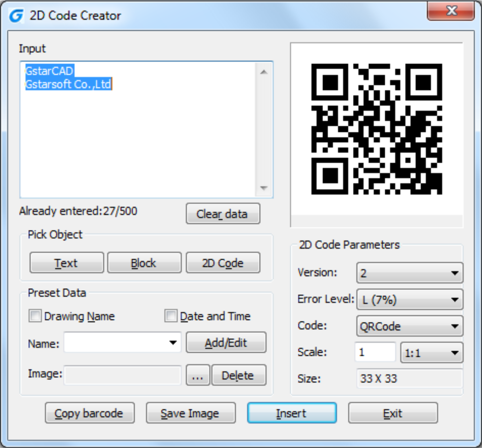Viewport: 482px width, 448px height.
Task: Click the Input box scroll down arrow
Action: click(264, 188)
